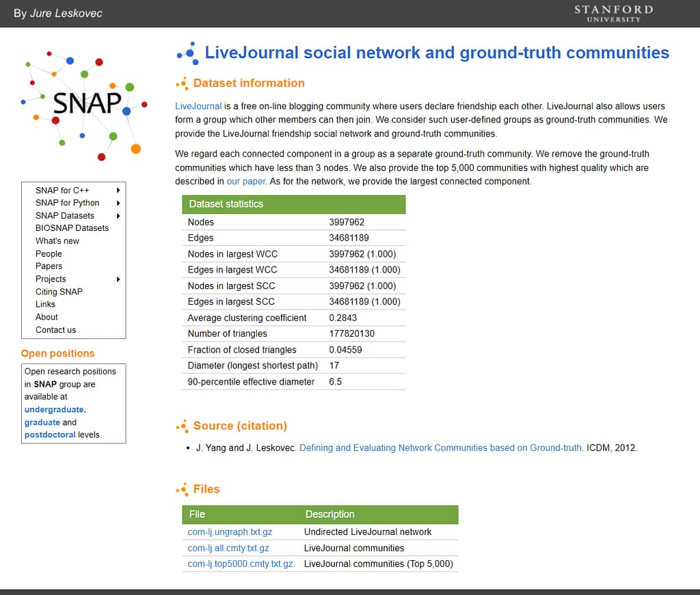This screenshot has height=595, width=700.
Task: Select the Edges value 34681189
Action: (x=349, y=238)
